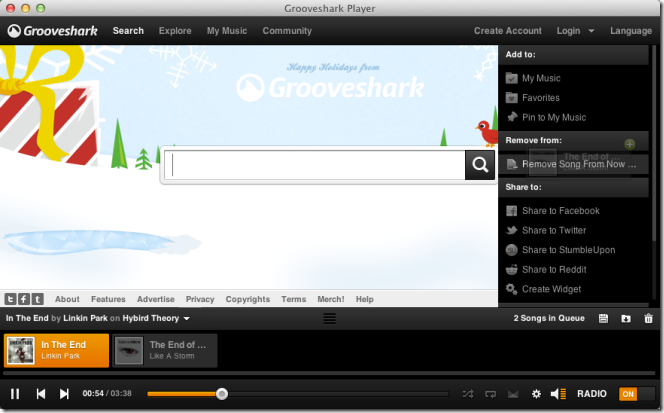This screenshot has width=664, height=413.
Task: Open Terms footer link
Action: point(293,299)
